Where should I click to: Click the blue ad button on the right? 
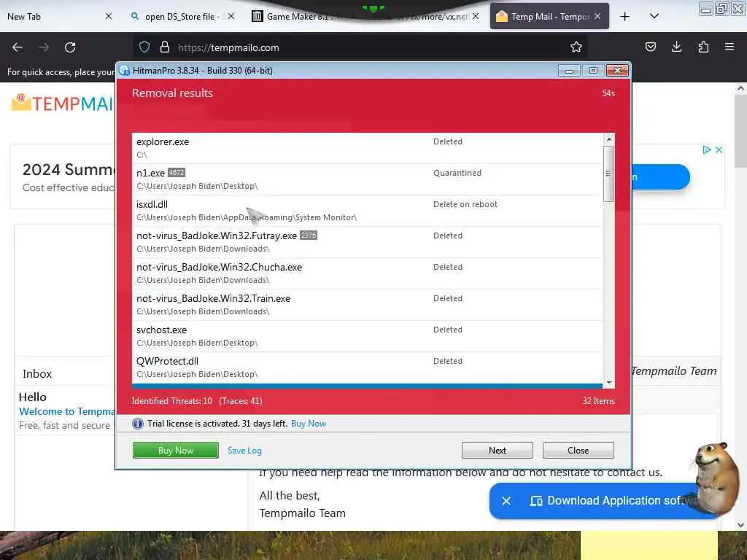click(x=660, y=176)
